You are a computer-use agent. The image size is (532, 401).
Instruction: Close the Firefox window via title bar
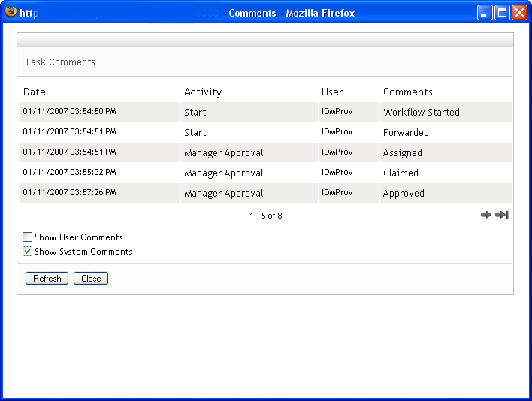tap(519, 12)
